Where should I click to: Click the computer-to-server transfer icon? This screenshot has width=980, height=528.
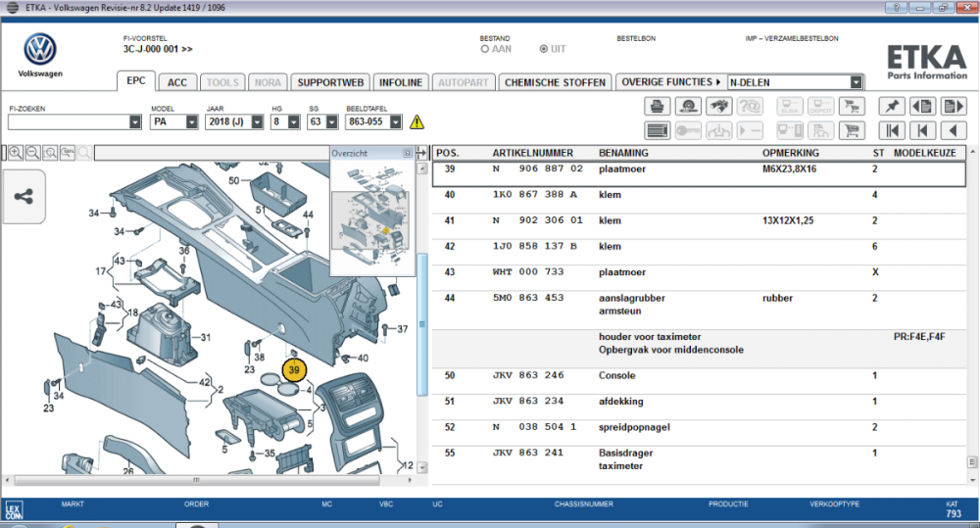coord(790,130)
